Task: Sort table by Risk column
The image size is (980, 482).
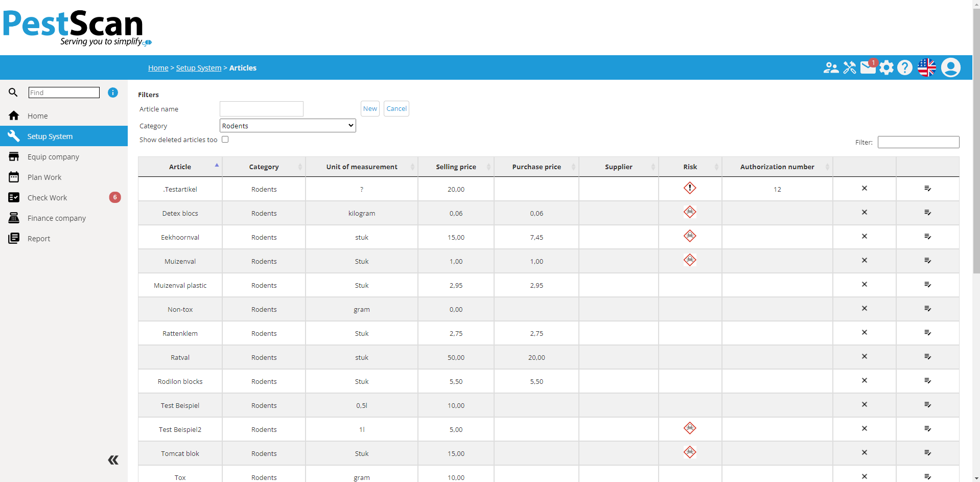Action: [x=690, y=167]
